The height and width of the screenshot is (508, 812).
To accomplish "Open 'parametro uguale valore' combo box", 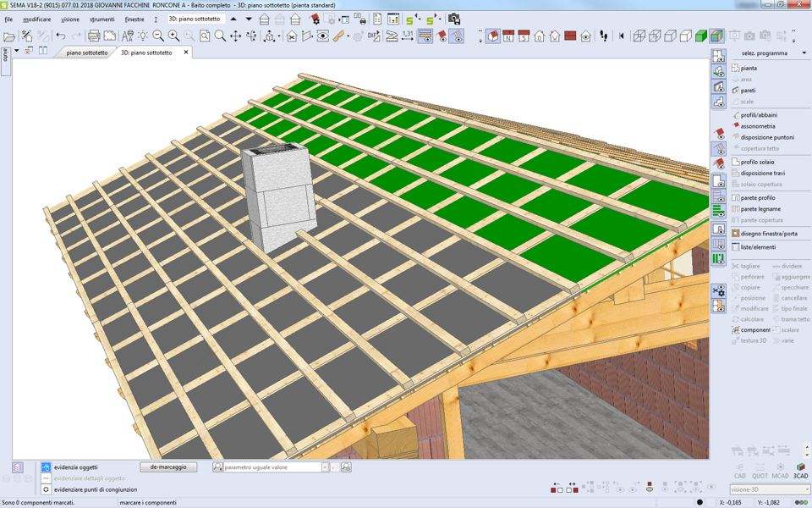I will pos(325,467).
